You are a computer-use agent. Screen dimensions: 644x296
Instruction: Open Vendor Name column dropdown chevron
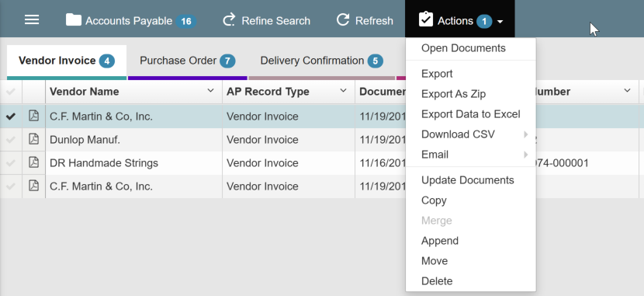211,90
